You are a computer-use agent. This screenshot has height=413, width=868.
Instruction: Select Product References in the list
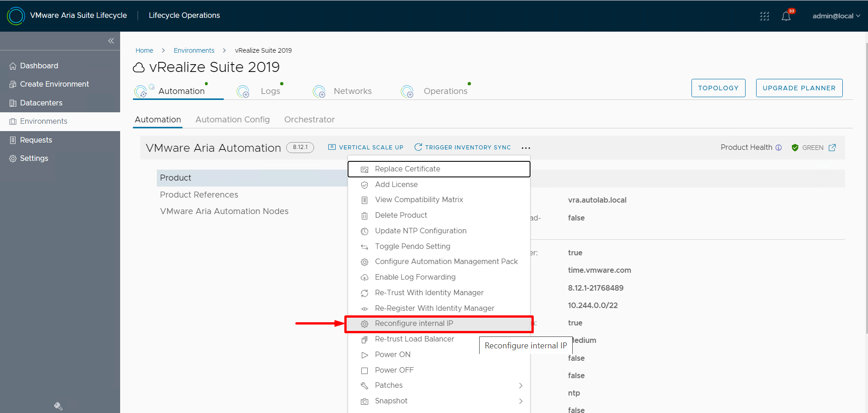coord(199,195)
